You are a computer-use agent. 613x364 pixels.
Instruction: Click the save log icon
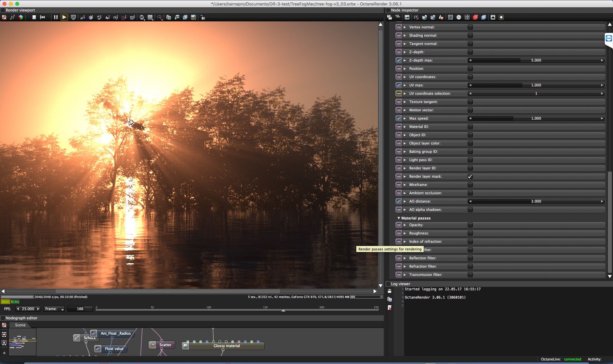(390, 291)
